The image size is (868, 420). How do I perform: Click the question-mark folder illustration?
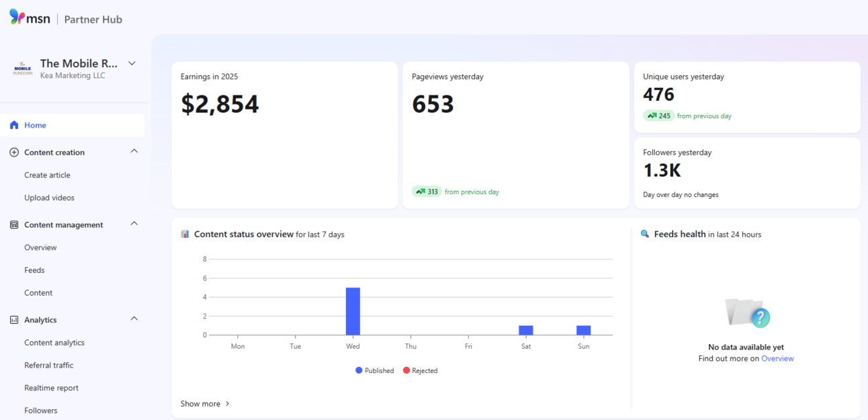tap(747, 312)
